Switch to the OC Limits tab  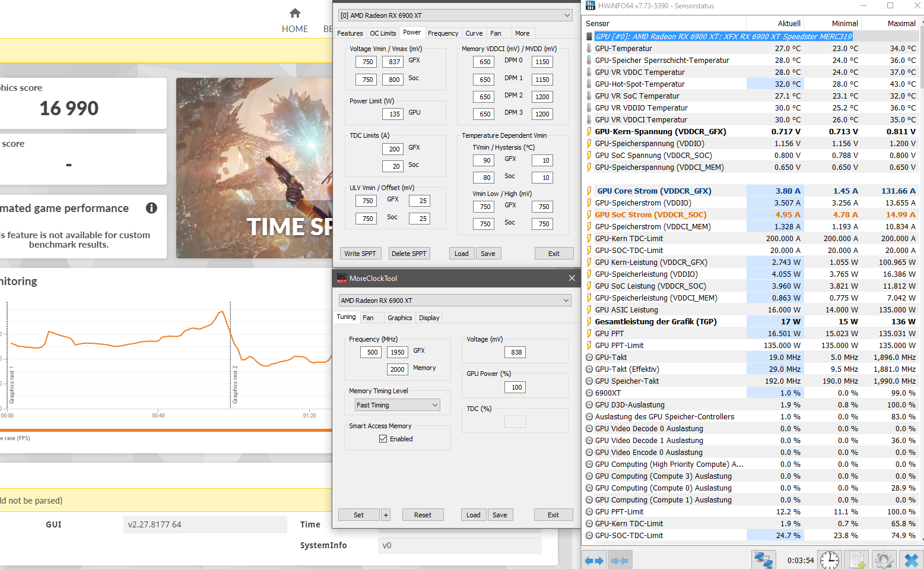coord(383,33)
